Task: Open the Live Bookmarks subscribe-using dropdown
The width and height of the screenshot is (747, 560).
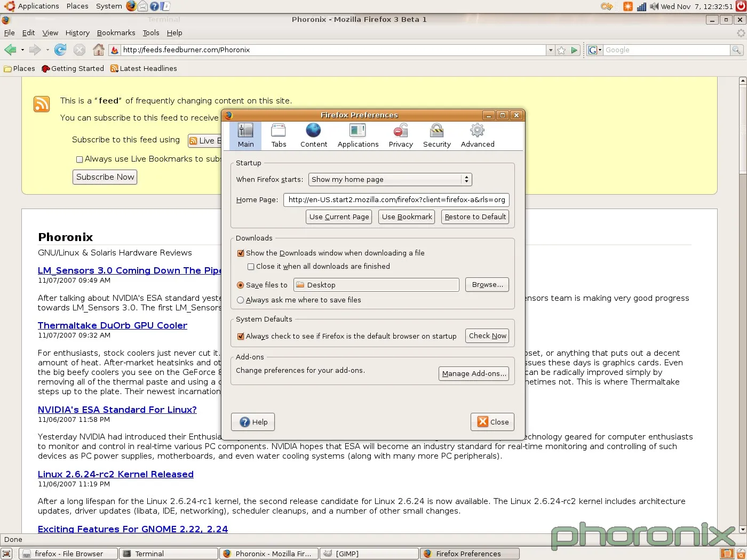Action: pos(204,141)
